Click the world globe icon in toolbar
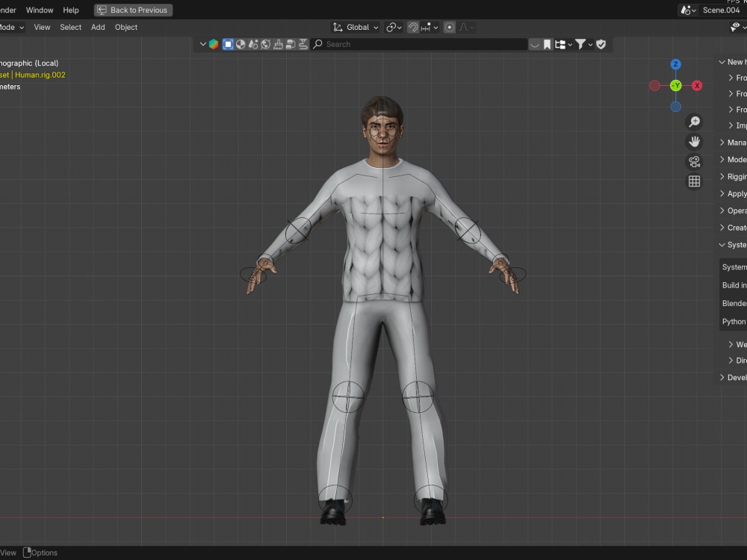 (265, 44)
